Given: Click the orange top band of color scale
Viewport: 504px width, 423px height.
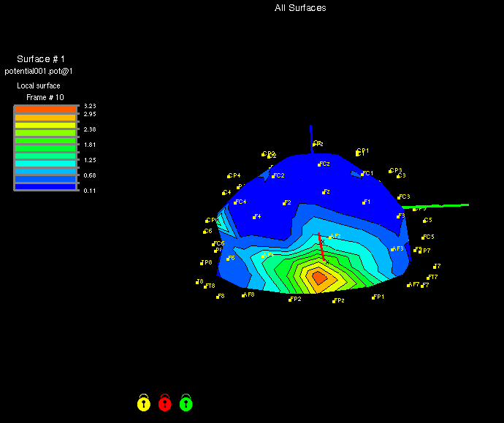Looking at the screenshot, I should tap(45, 109).
